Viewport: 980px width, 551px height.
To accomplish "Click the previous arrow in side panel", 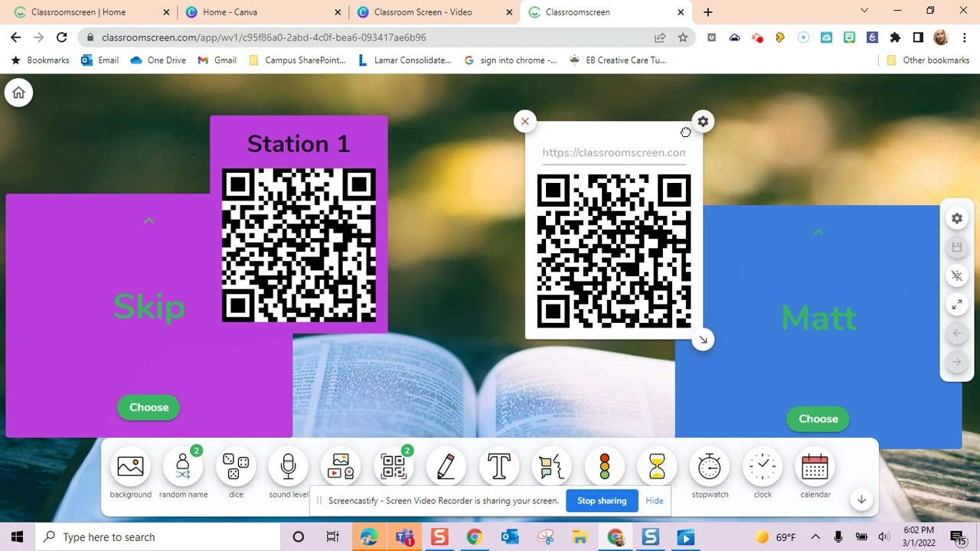I will (957, 334).
